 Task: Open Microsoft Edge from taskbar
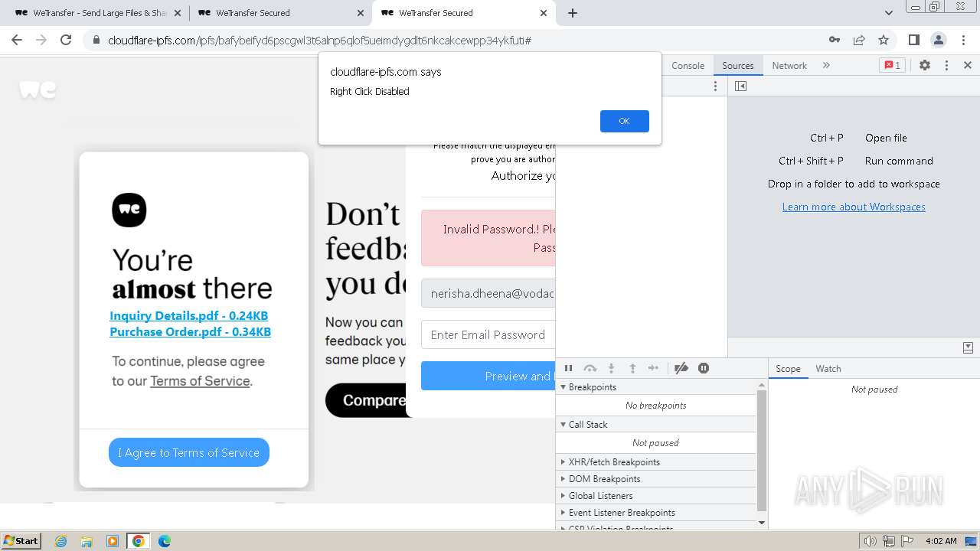pos(164,541)
